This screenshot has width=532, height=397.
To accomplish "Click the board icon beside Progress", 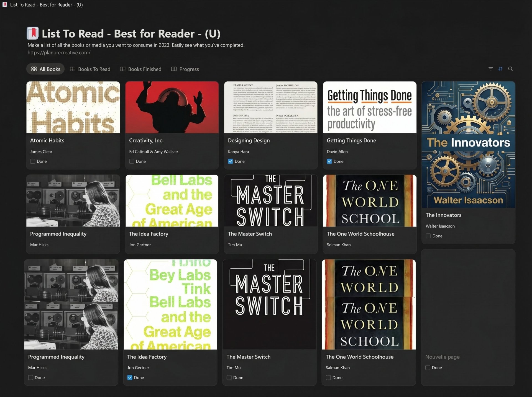I will point(174,69).
